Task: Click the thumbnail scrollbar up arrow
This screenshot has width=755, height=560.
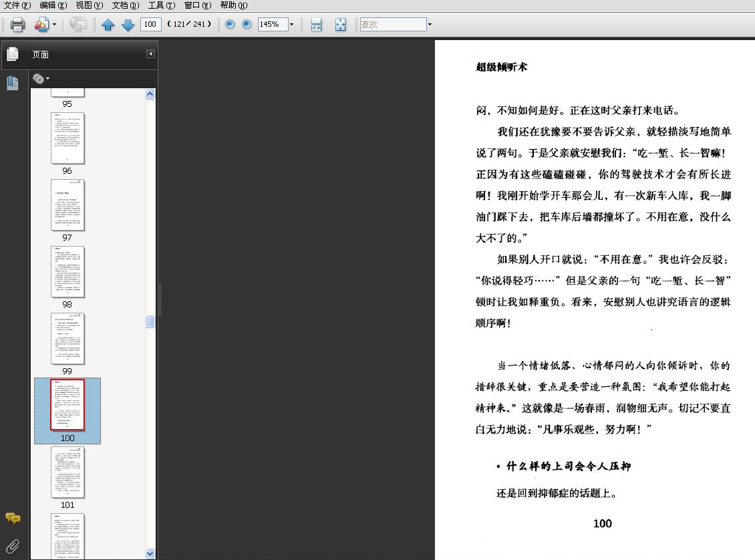Action: click(x=150, y=94)
